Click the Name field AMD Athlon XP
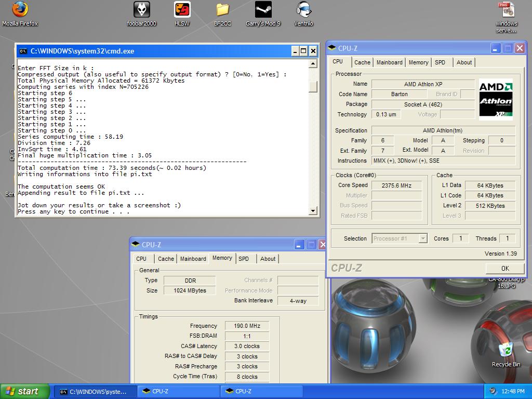Screen dimensions: 532x399 [x=423, y=84]
